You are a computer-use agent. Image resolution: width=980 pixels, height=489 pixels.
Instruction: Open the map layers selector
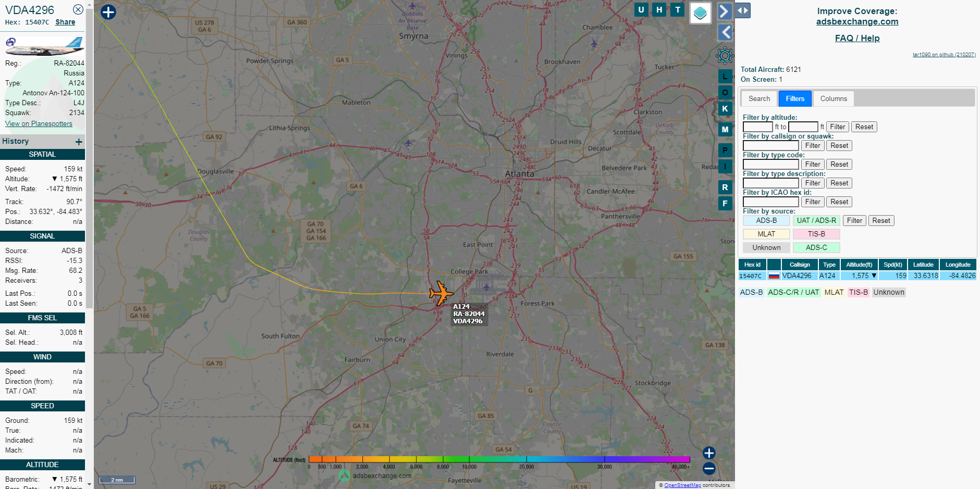(x=701, y=12)
